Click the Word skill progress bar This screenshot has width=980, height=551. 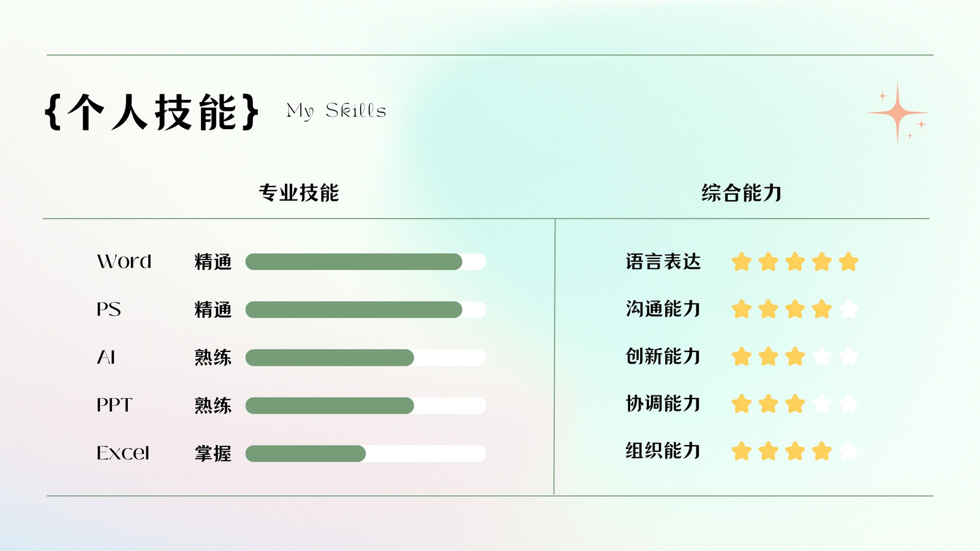(x=366, y=262)
